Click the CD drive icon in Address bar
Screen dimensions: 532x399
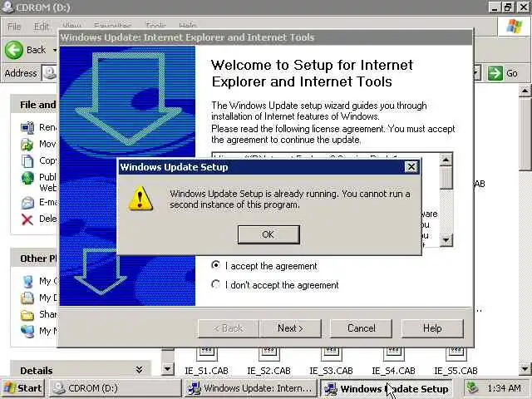(50, 73)
